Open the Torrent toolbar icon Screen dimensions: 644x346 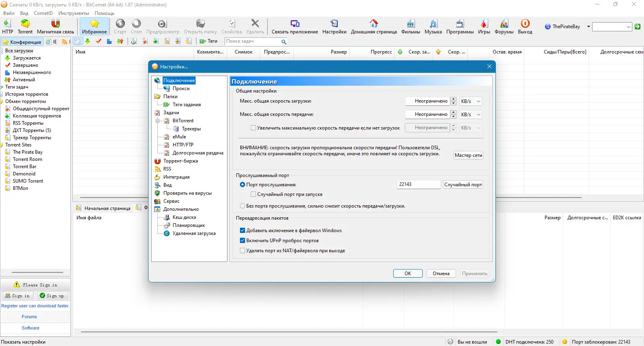click(x=25, y=27)
